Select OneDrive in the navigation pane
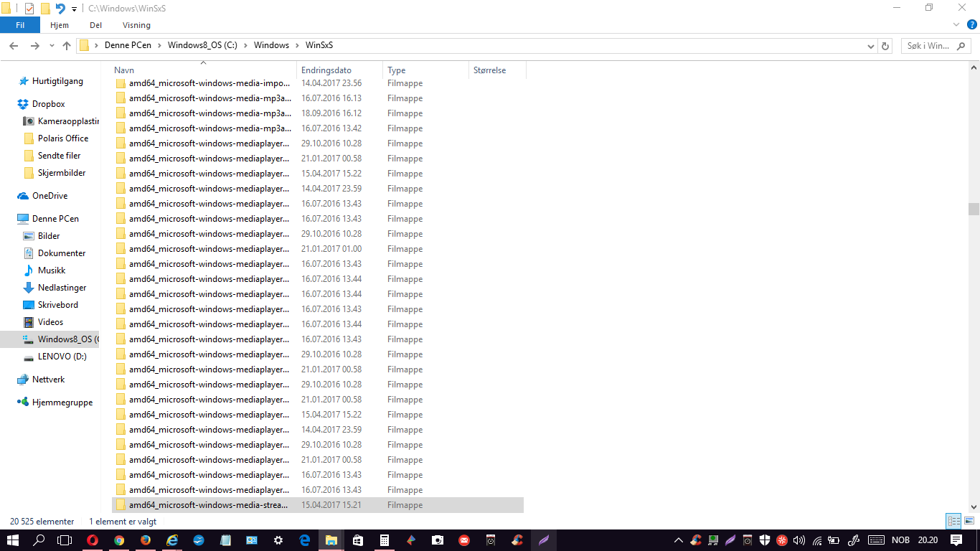Screen dimensions: 980x551 pos(42,196)
